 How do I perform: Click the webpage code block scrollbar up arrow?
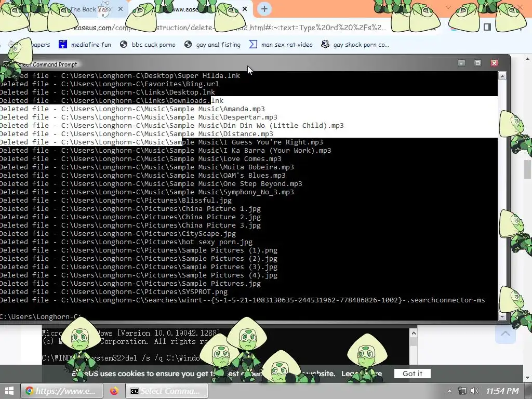(x=413, y=333)
